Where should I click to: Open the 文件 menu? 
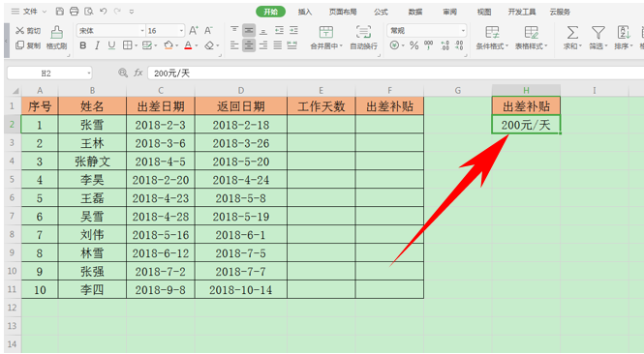click(x=29, y=12)
